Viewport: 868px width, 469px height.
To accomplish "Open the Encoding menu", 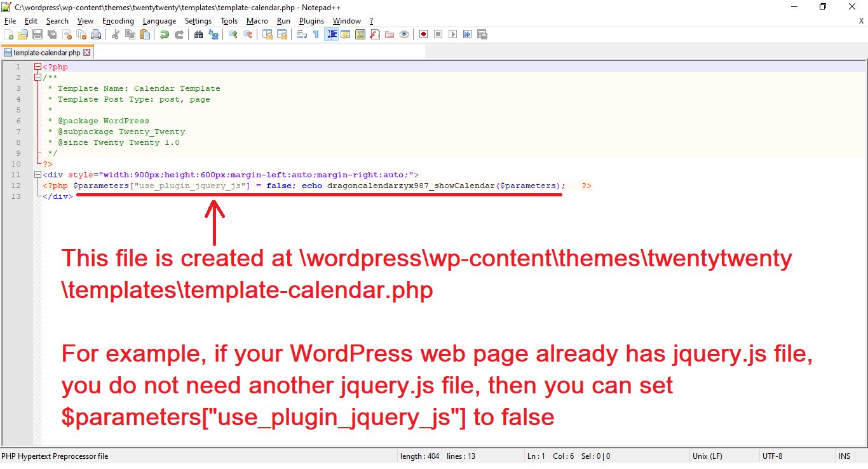I will pos(118,21).
